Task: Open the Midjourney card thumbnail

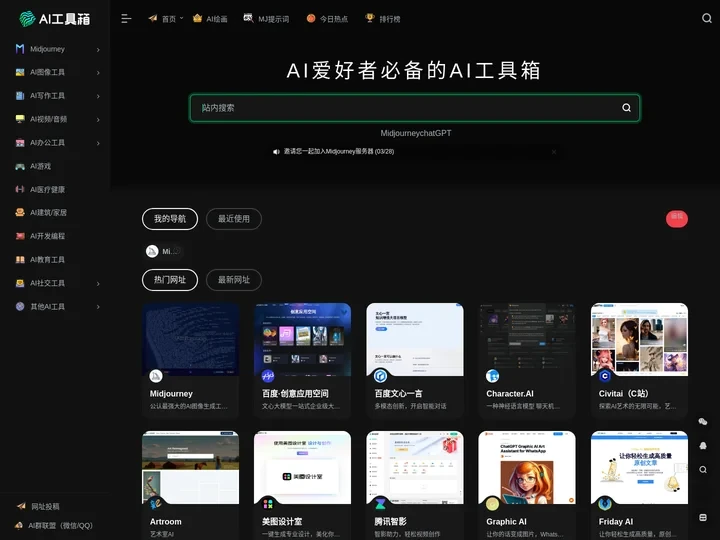Action: click(x=191, y=339)
